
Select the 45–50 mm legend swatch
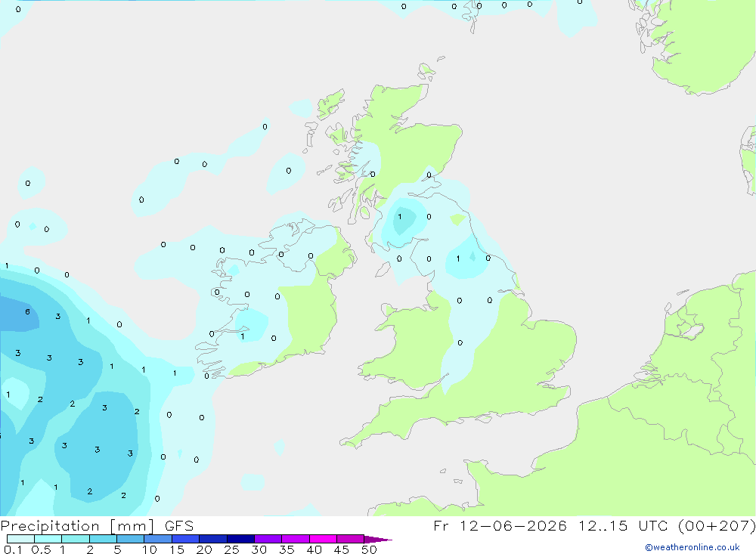click(351, 539)
